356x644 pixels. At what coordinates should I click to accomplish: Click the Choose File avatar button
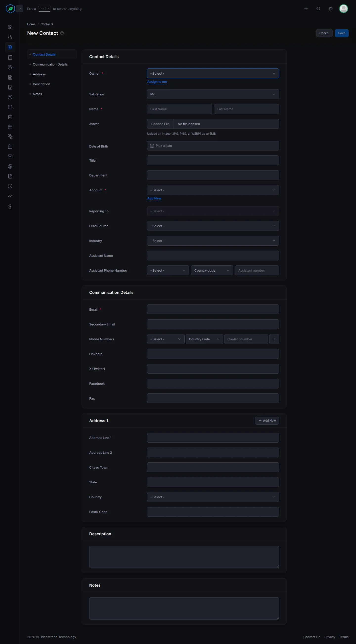160,124
